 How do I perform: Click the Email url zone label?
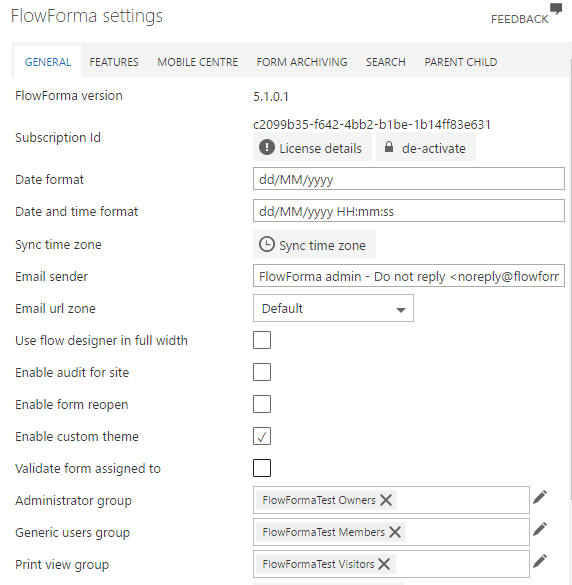[55, 309]
